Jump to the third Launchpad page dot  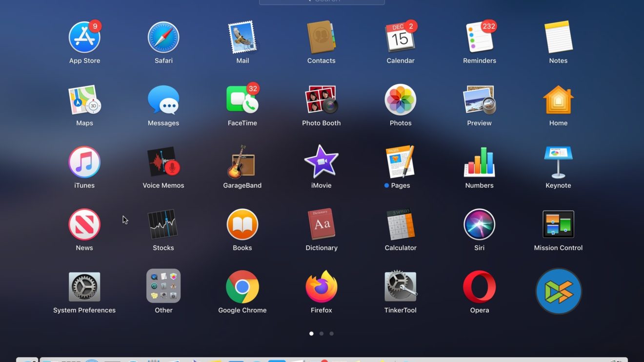[x=332, y=334]
